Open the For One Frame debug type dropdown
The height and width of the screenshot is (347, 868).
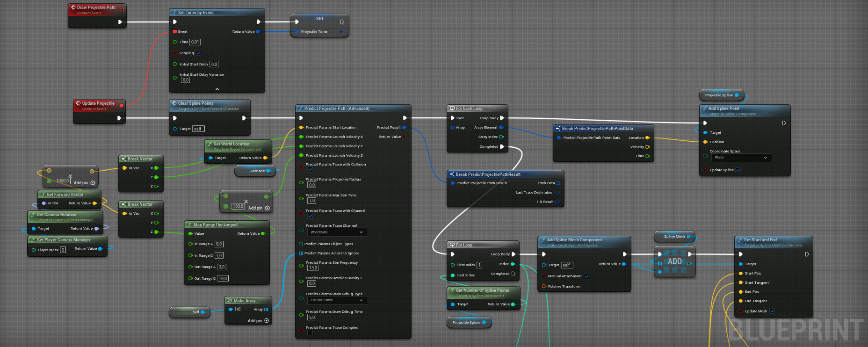[336, 300]
